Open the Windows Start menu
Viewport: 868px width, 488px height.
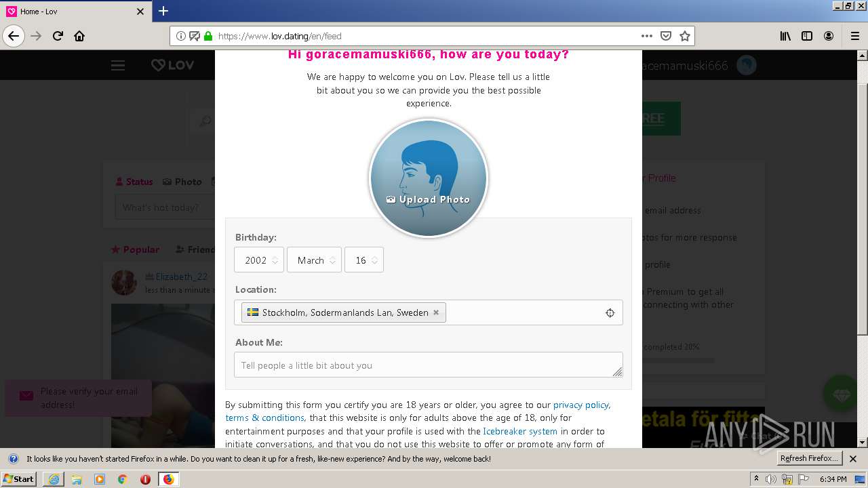click(x=19, y=479)
